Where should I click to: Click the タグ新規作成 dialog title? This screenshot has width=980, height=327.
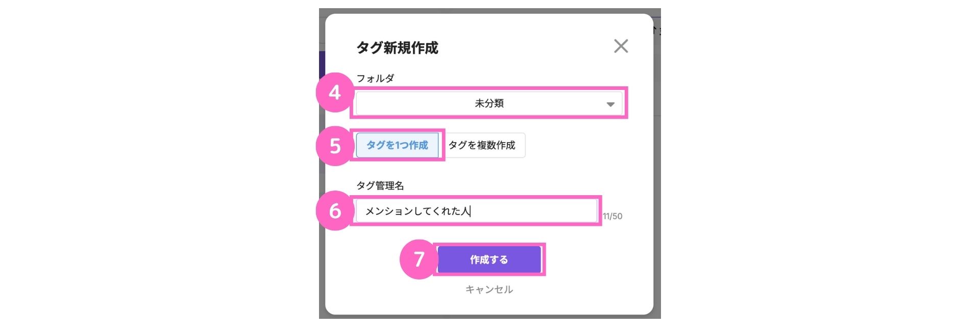(x=397, y=48)
